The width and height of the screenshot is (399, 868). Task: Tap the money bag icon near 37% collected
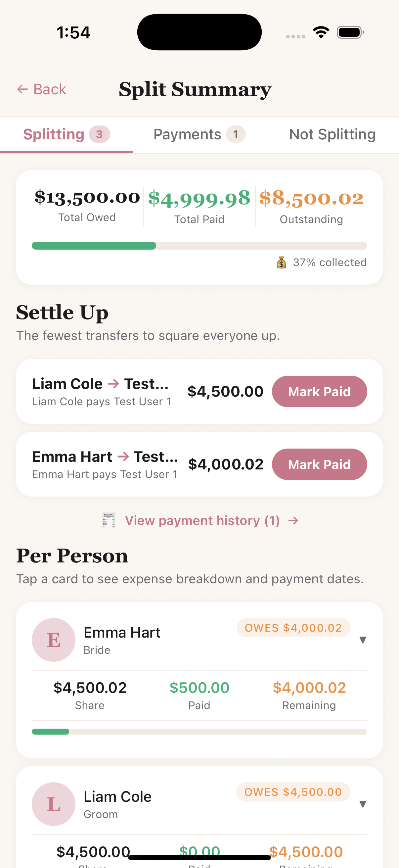point(281,262)
